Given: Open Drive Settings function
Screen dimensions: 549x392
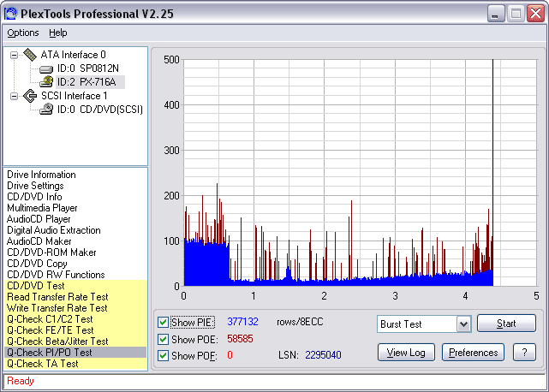Looking at the screenshot, I should tap(35, 186).
